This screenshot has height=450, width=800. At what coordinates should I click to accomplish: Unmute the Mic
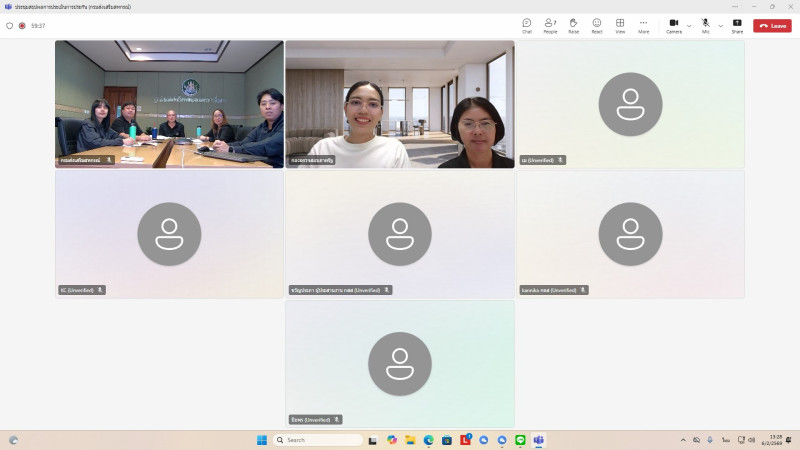pos(705,25)
